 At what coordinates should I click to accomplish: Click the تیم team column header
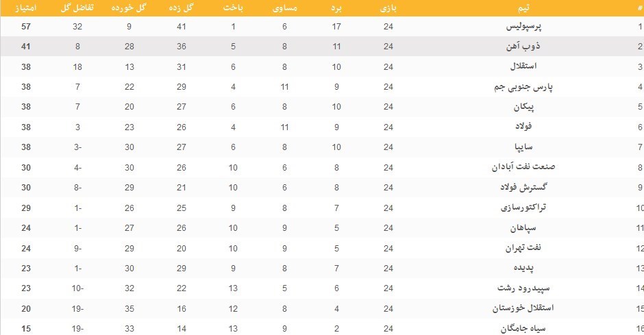(523, 8)
